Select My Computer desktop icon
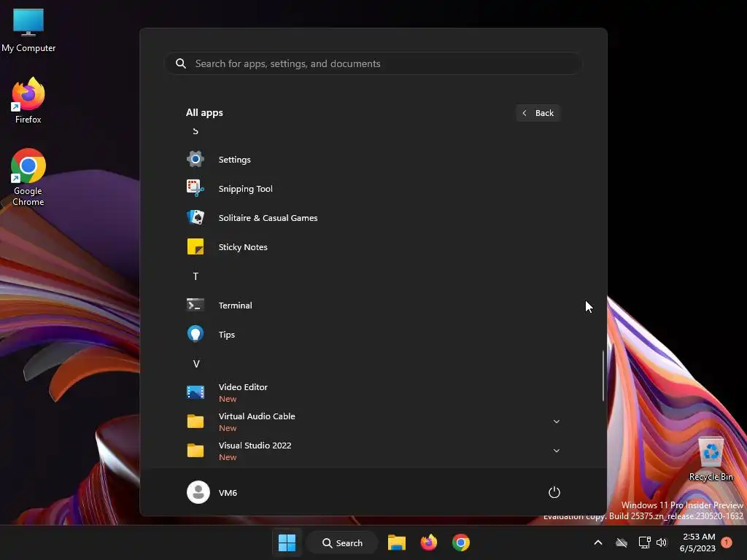Image resolution: width=747 pixels, height=560 pixels. tap(28, 30)
